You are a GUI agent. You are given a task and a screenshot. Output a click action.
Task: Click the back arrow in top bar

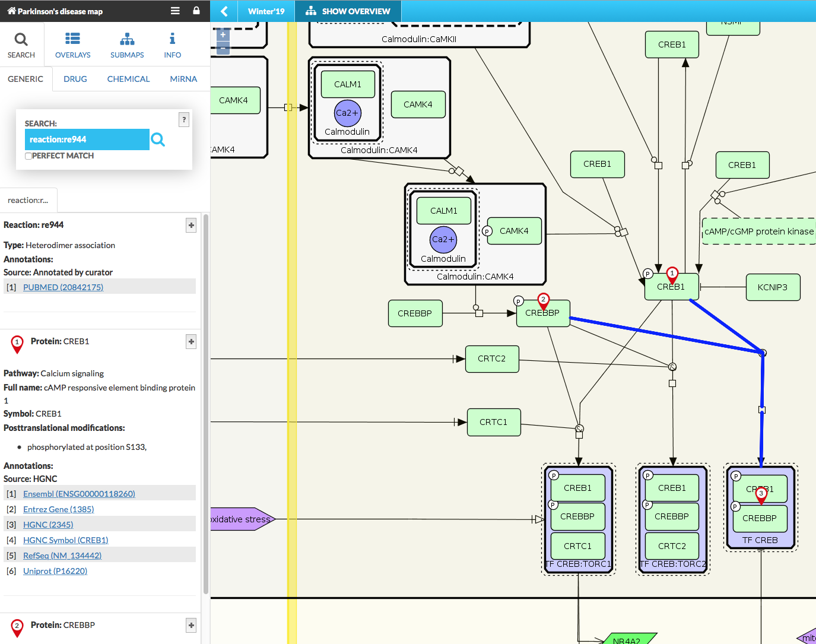[224, 11]
